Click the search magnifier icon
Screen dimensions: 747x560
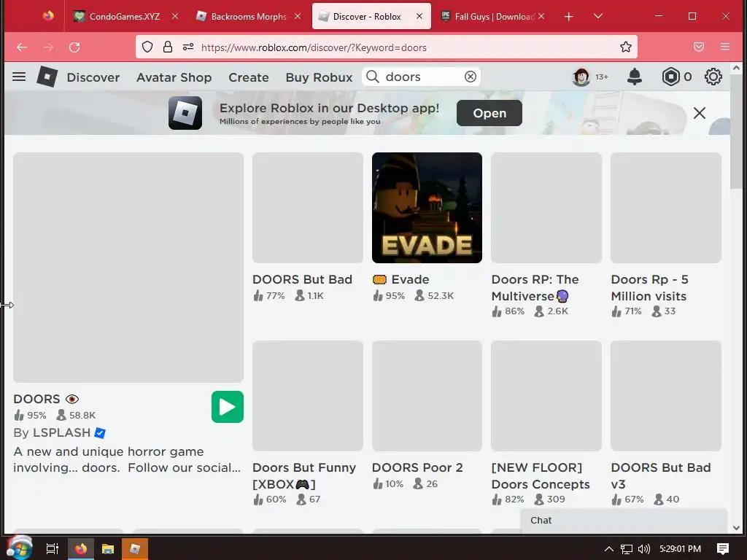click(x=373, y=77)
